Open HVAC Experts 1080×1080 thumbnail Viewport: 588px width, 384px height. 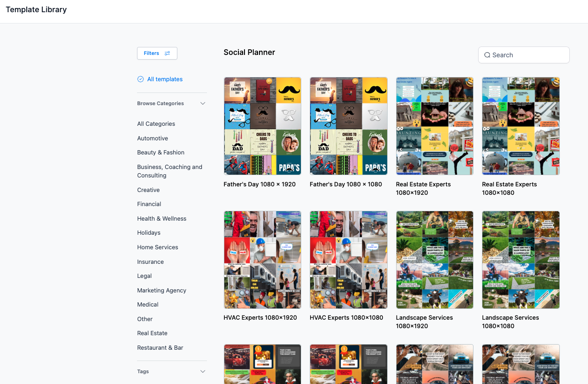pos(349,260)
